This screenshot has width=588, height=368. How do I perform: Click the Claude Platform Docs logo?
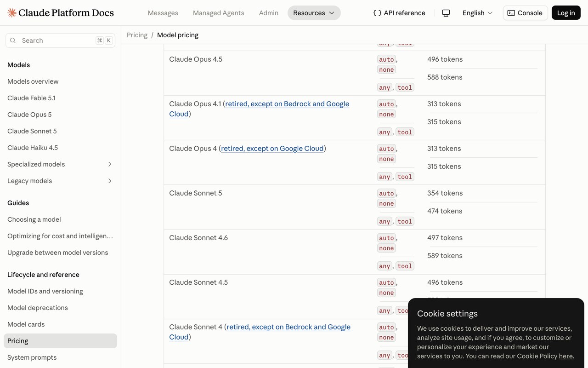pyautogui.click(x=61, y=13)
